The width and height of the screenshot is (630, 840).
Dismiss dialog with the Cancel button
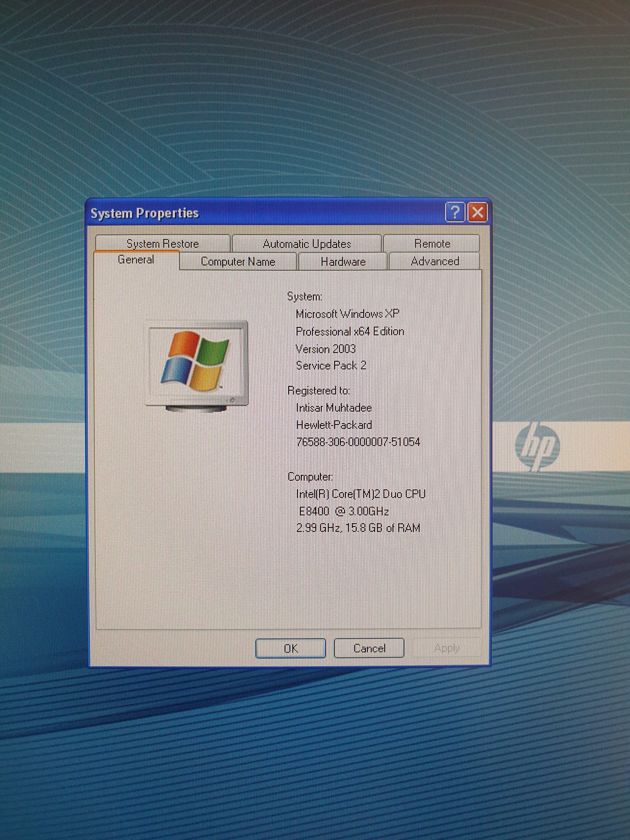tap(369, 648)
